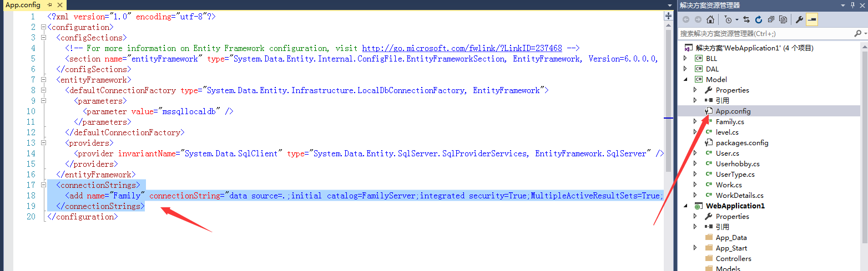Toggle the highlighted Preview Selected Items button
This screenshot has width=868, height=271.
(812, 19)
